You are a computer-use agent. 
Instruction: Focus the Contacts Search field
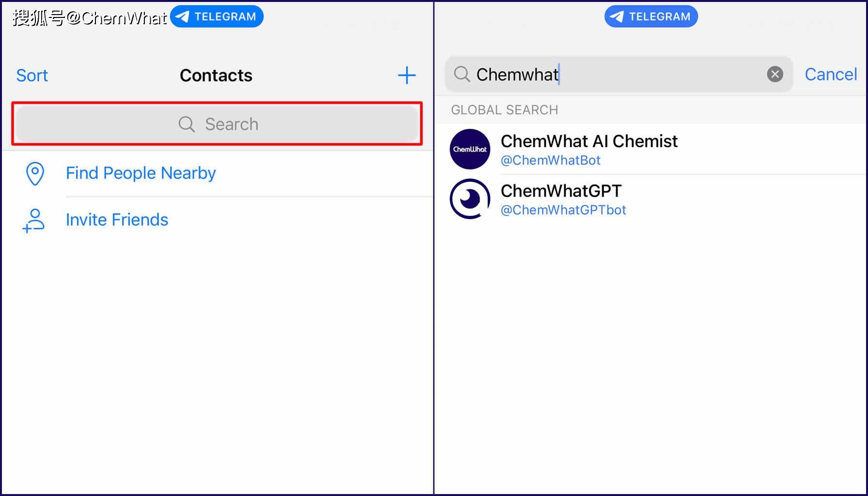(217, 124)
